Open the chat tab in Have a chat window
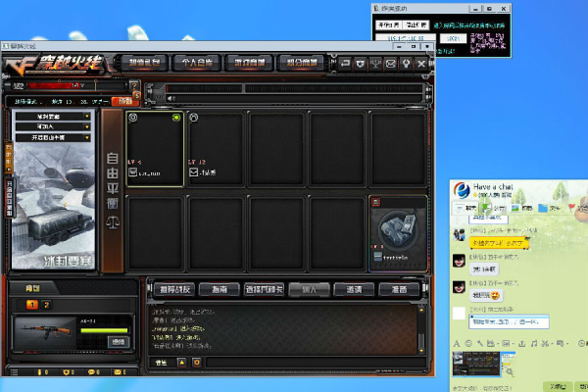 pos(465,208)
